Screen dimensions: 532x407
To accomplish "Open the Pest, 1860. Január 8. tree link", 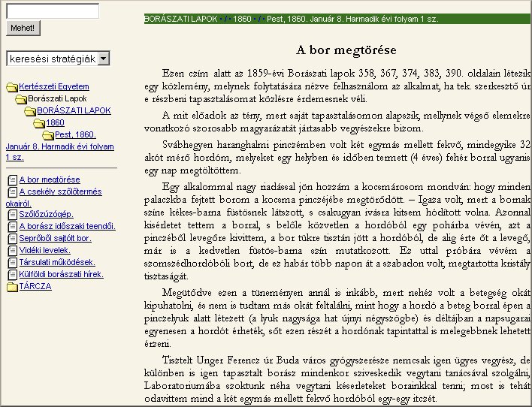I will [59, 146].
